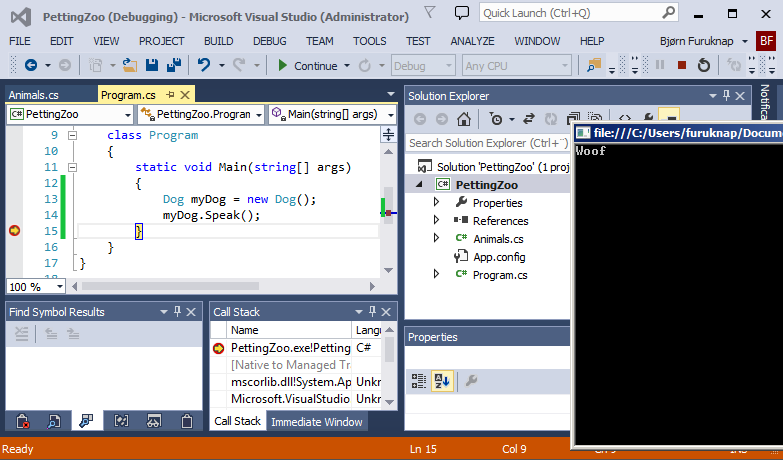Close the Program.cs tab

pyautogui.click(x=185, y=94)
